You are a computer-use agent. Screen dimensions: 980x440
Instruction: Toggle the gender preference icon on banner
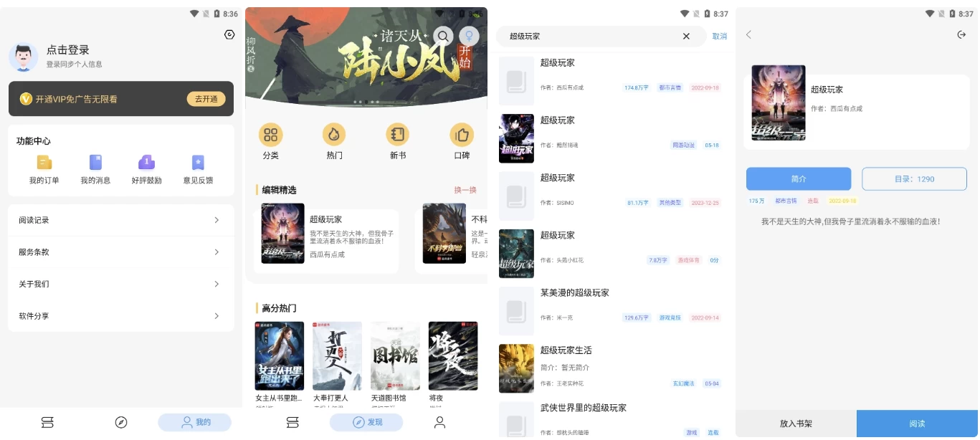pos(469,36)
